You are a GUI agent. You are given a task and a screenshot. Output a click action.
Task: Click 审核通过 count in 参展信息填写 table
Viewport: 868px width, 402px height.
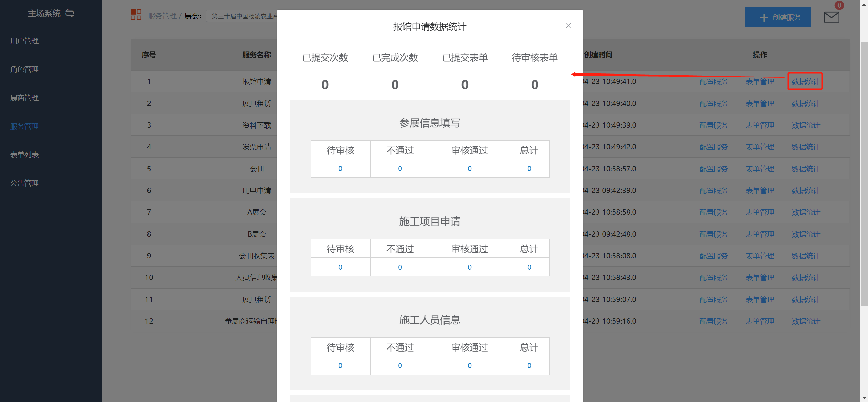pos(470,168)
